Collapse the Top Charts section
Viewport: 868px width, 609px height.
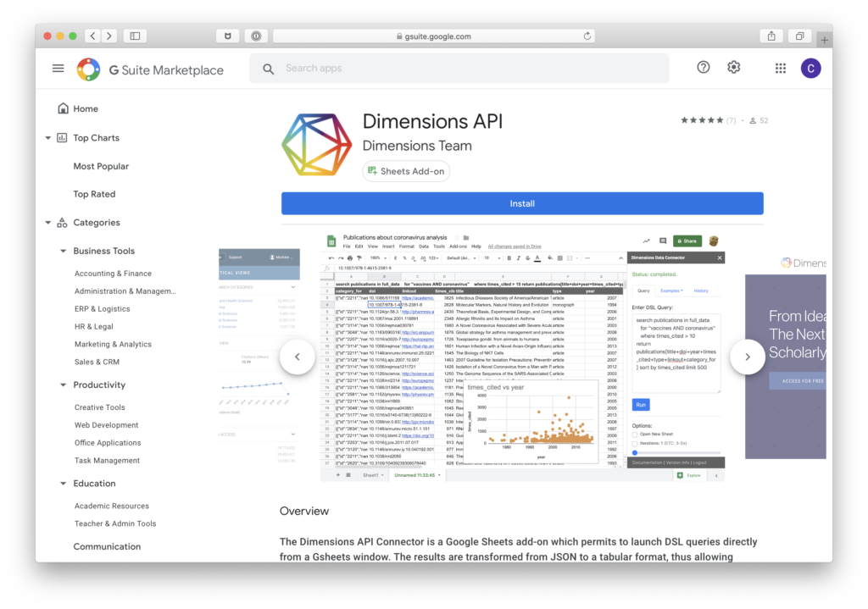(x=47, y=138)
